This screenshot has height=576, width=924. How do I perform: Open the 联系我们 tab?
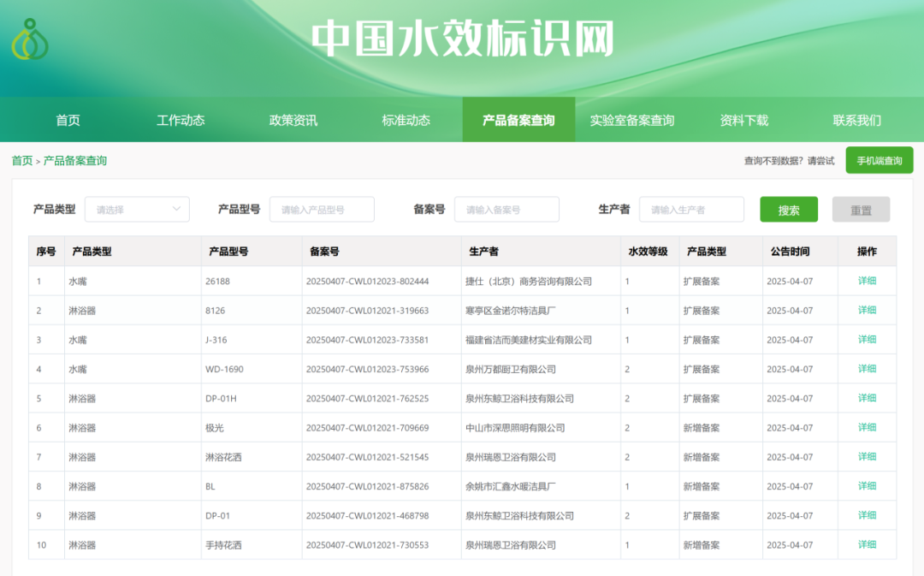856,121
